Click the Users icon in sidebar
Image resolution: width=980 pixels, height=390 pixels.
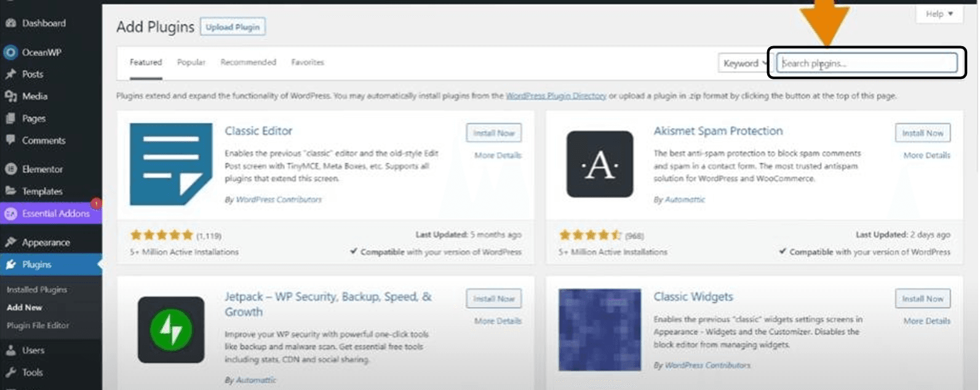pos(10,351)
